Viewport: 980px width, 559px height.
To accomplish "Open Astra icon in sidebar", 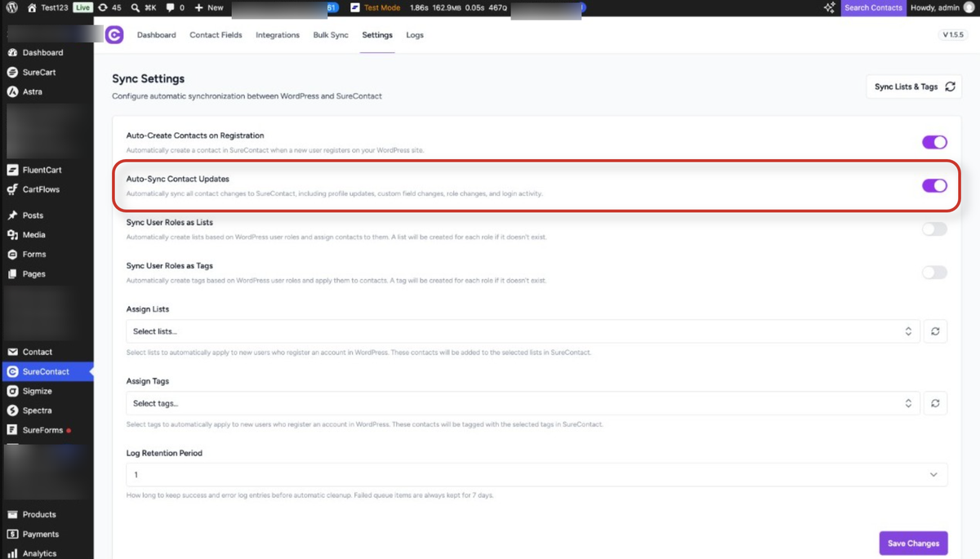I will click(12, 91).
